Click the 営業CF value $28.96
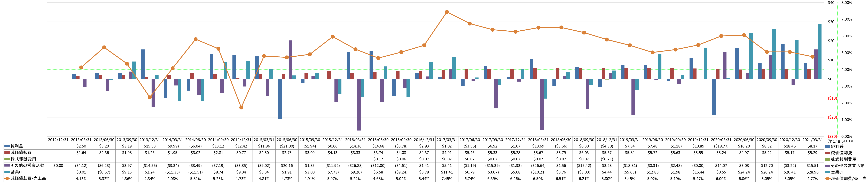Image resolution: width=868 pixels, height=182 pixels. (x=812, y=172)
